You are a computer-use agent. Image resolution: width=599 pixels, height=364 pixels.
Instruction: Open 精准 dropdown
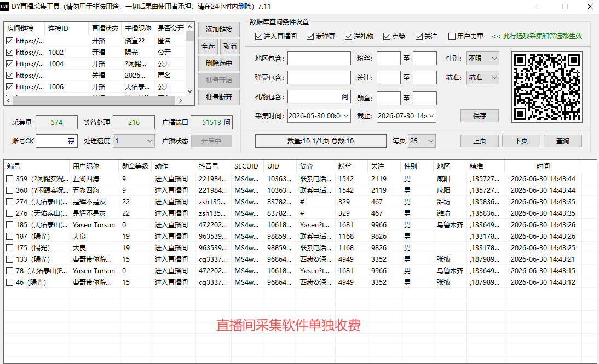[x=483, y=78]
